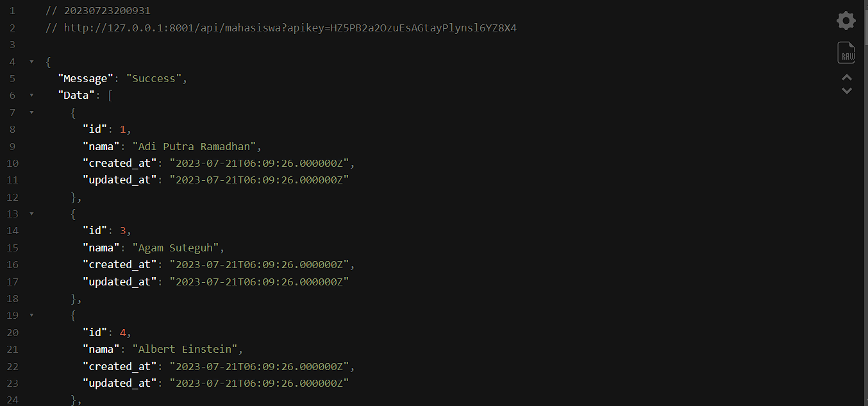The height and width of the screenshot is (406, 868).
Task: Click the 20230723200931 timestamp comment
Action: click(107, 11)
